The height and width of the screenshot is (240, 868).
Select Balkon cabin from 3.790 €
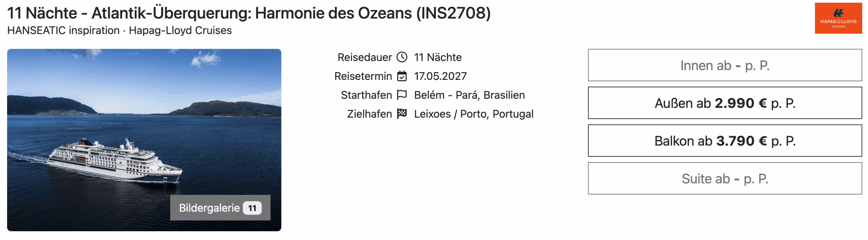(725, 141)
